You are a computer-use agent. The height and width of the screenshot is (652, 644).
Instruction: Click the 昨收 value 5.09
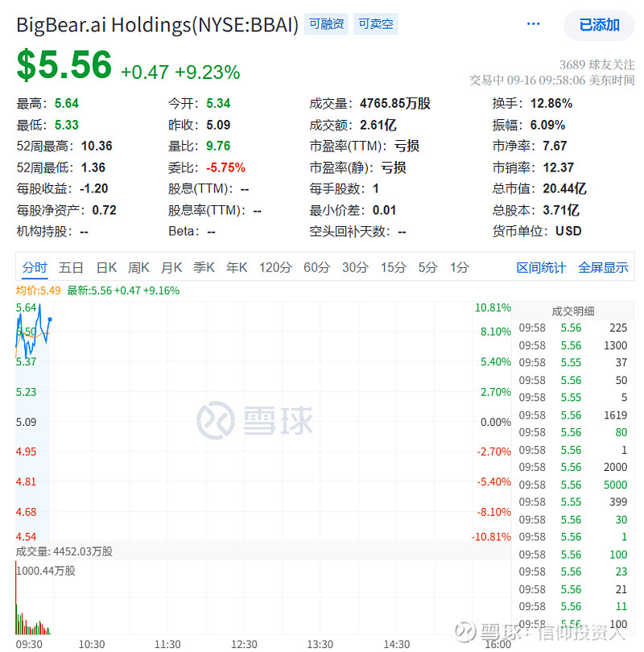[x=218, y=125]
